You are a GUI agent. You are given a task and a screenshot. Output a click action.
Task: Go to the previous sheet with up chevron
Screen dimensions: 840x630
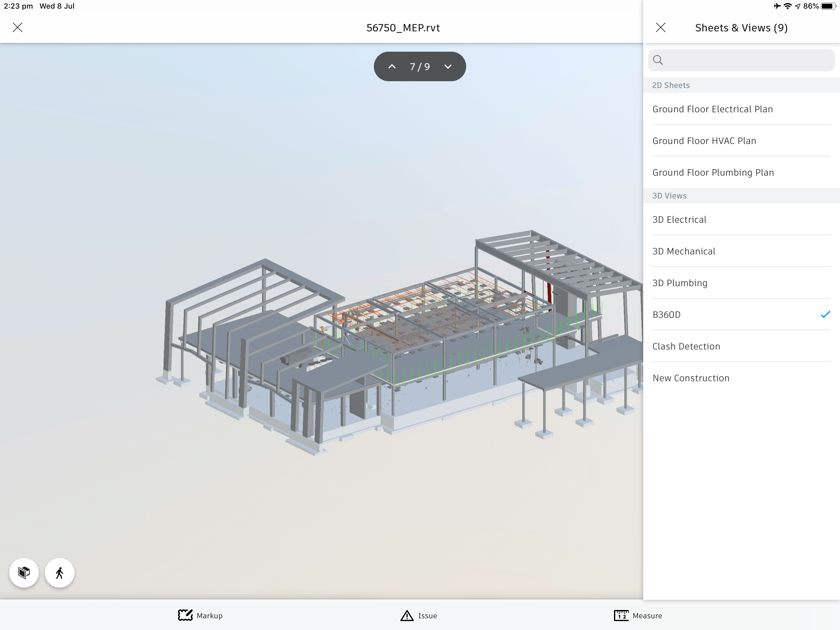click(x=392, y=66)
